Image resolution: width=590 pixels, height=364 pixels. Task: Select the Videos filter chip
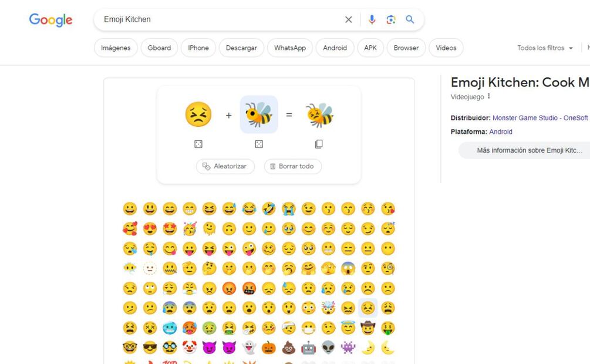[446, 48]
